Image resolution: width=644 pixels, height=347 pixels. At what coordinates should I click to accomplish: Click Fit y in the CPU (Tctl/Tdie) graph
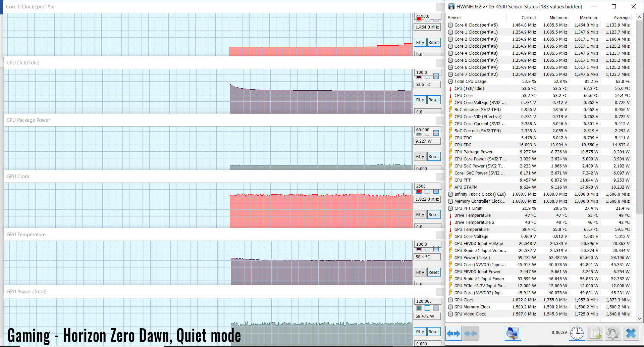click(420, 100)
